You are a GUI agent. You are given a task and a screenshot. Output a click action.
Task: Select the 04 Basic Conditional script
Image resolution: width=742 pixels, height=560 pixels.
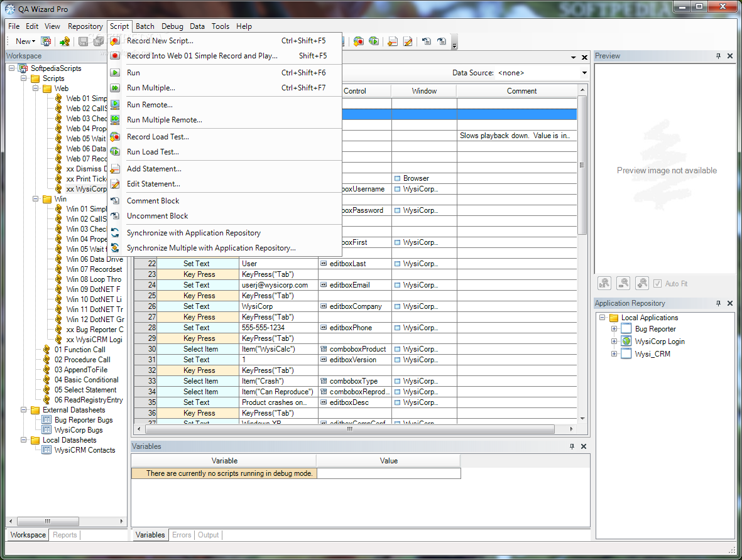coord(87,379)
